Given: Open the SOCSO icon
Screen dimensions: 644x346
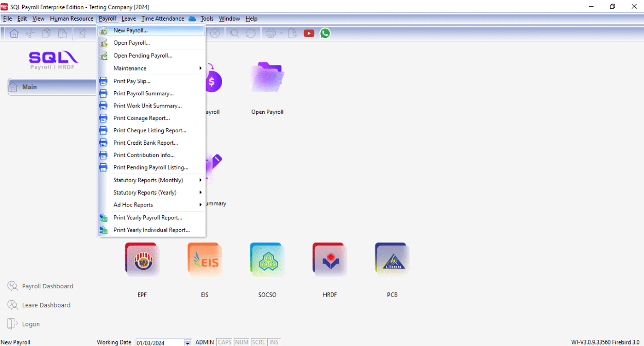Looking at the screenshot, I should 267,259.
